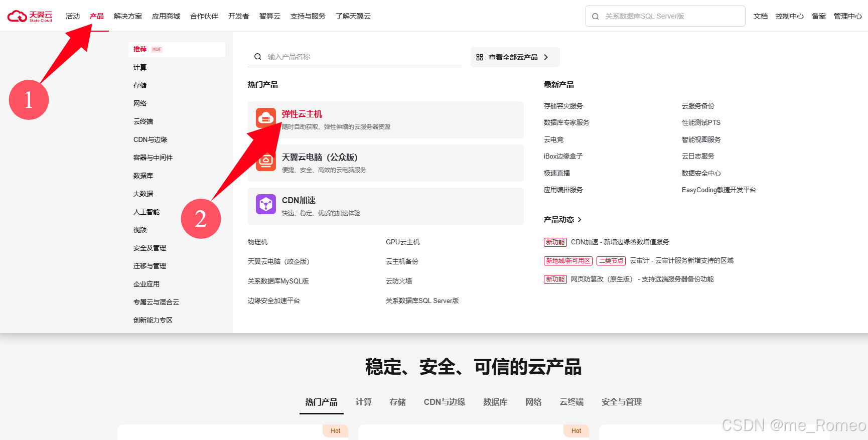Viewport: 868px width, 440px height.
Task: Select the 视频 sidebar category
Action: click(x=140, y=230)
